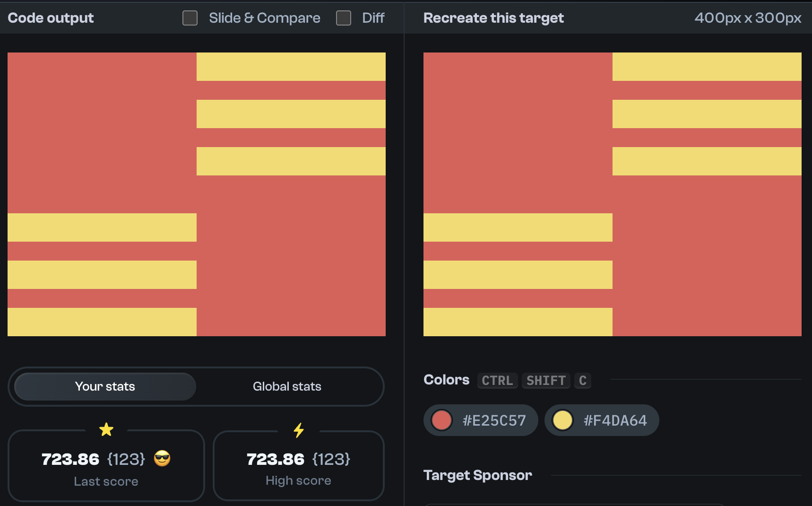Viewport: 812px width, 506px height.
Task: Click the #E25C57 color swatch
Action: (x=480, y=419)
